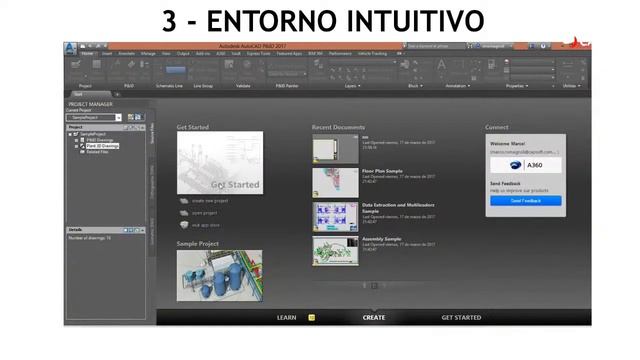The image size is (640, 360).
Task: Open the AutoCAD application menu button
Action: 70,48
